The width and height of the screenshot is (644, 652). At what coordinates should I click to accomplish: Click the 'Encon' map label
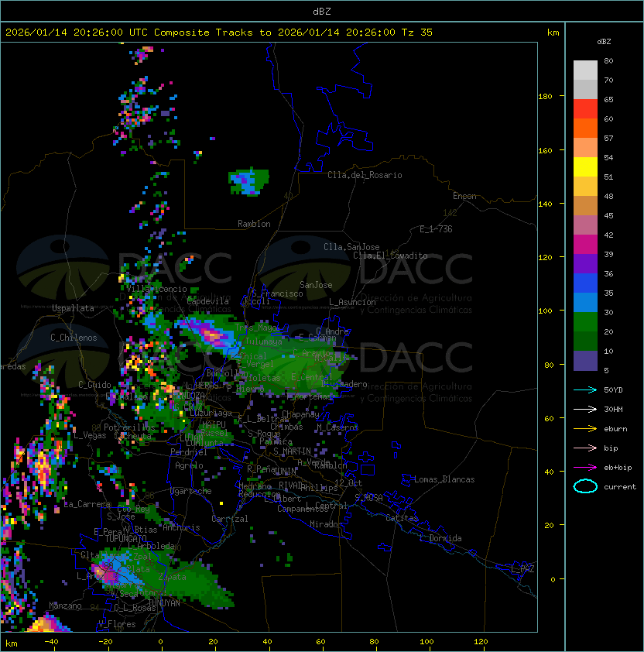click(x=464, y=196)
